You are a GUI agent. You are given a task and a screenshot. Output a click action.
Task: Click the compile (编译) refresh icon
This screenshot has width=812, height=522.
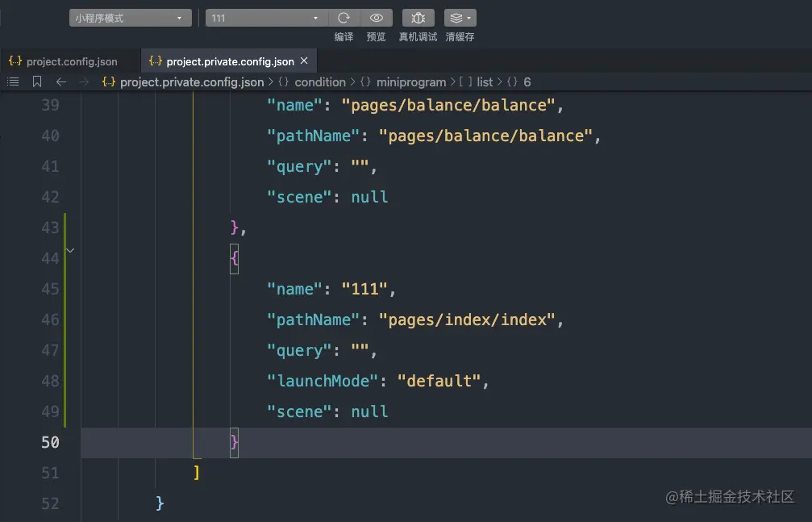[x=344, y=18]
